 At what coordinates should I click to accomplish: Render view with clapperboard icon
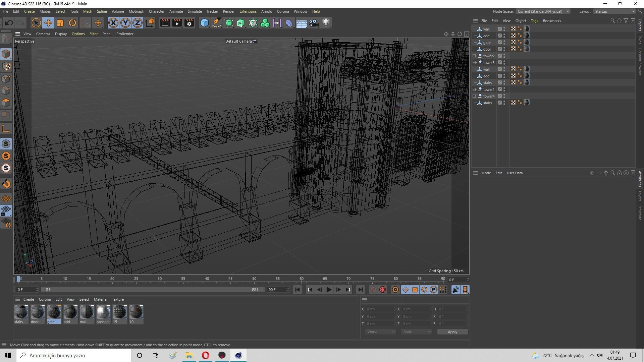[x=165, y=23]
